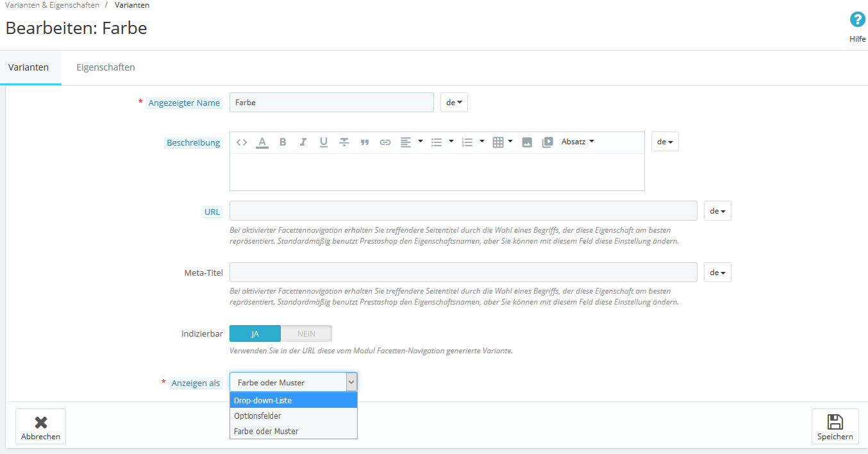The width and height of the screenshot is (868, 454).
Task: Open Varianten & Eigenschaften breadcrumb link
Action: click(53, 5)
